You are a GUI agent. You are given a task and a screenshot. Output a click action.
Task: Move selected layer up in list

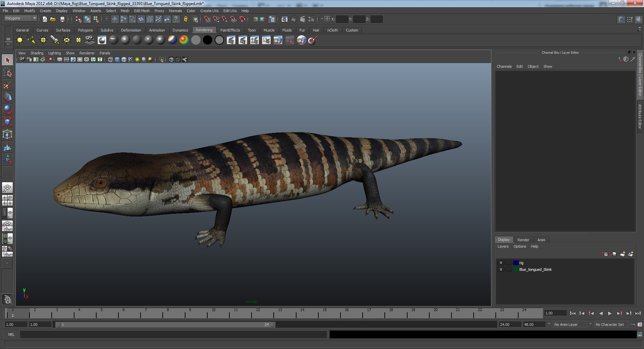click(605, 254)
